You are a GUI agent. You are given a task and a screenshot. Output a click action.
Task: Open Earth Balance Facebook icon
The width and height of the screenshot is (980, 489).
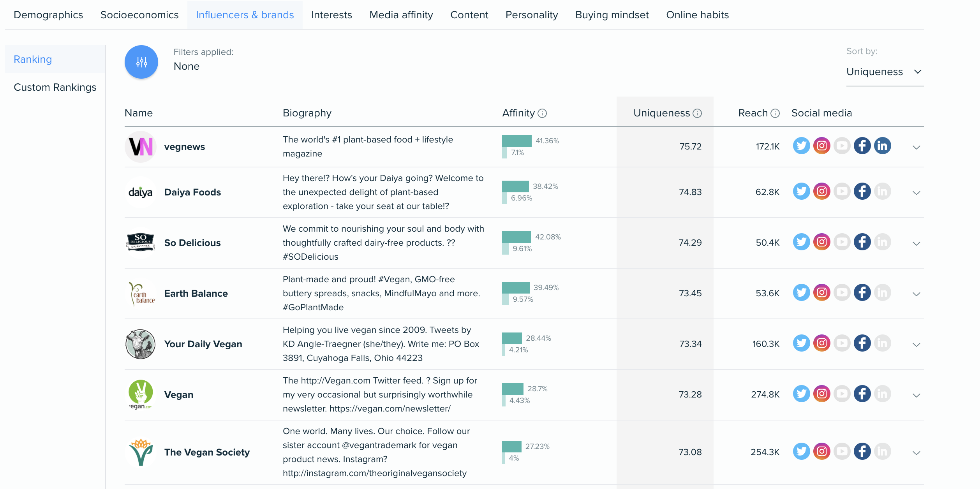point(862,293)
